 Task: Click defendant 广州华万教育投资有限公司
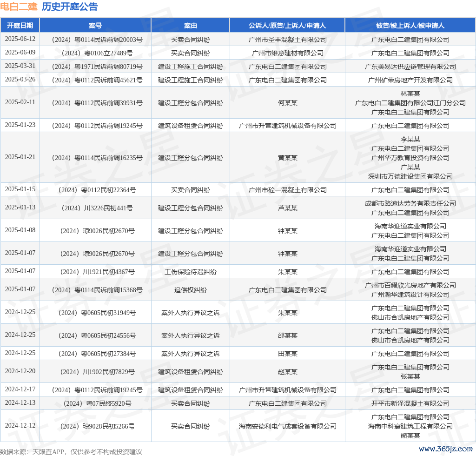pos(410,158)
